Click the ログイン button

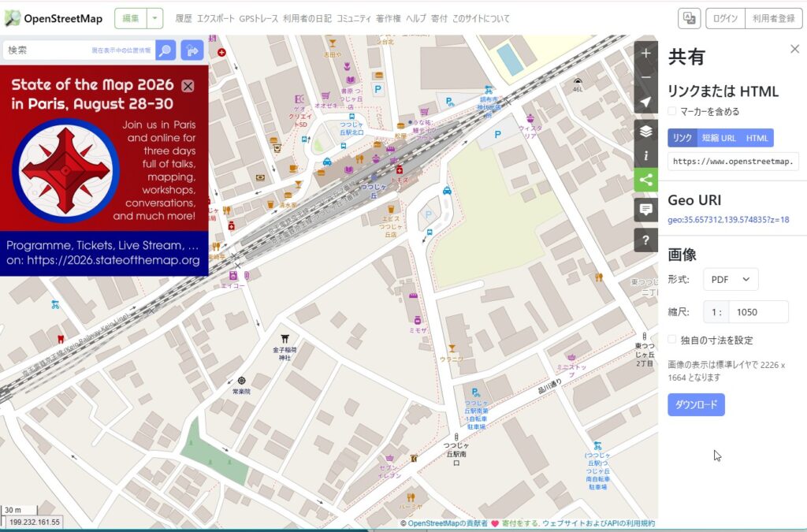tap(725, 19)
